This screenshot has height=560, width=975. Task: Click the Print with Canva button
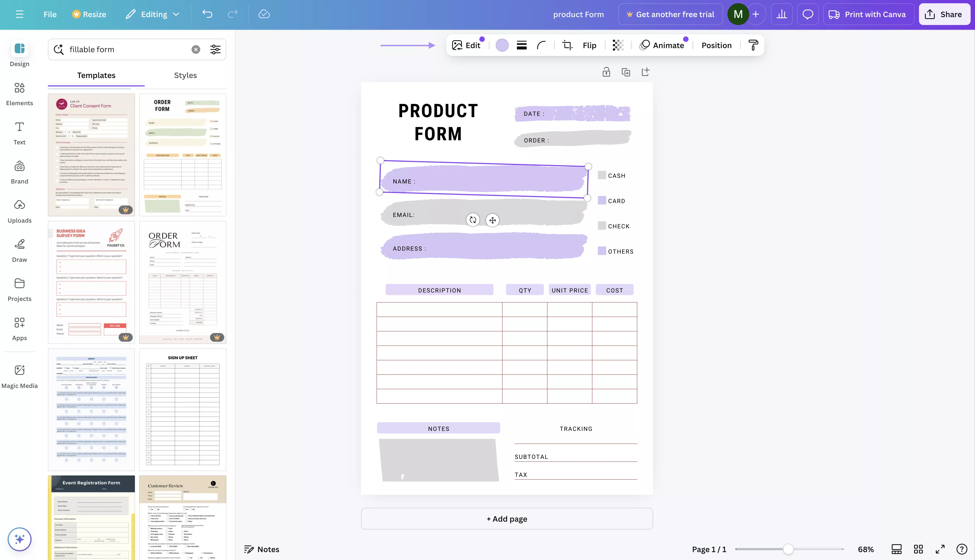click(868, 15)
